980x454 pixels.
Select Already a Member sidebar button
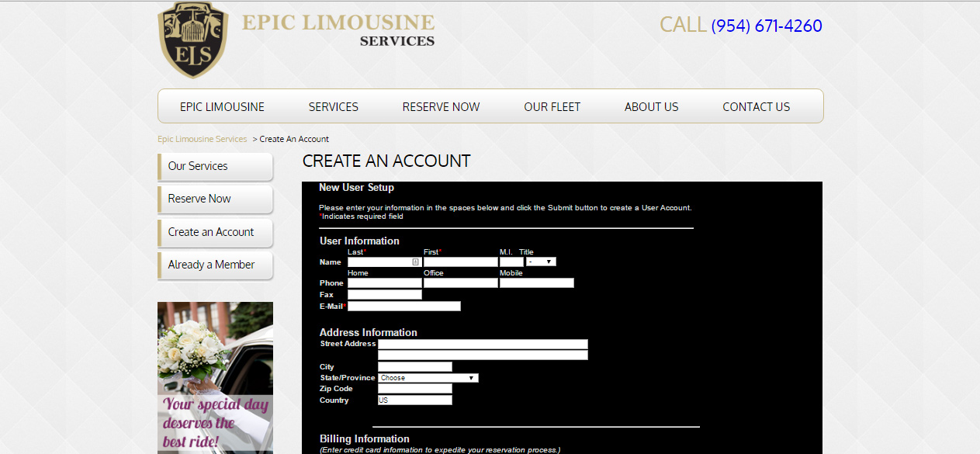click(216, 265)
